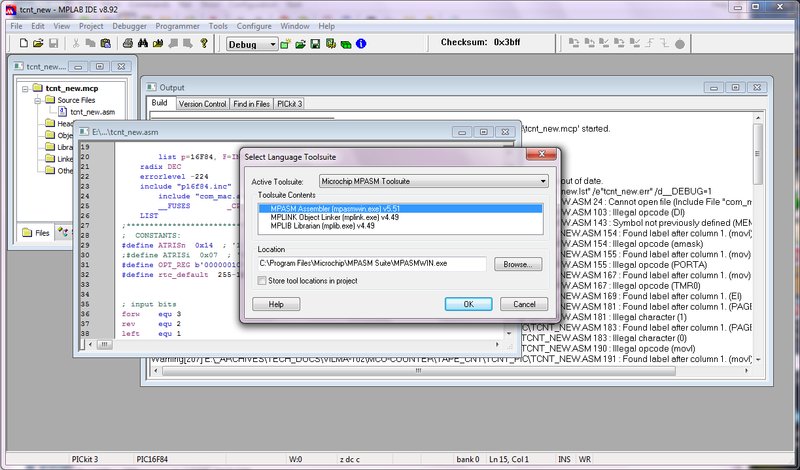Click the greyed Save floppy icon
Screen dimensions: 800x470
point(54,43)
